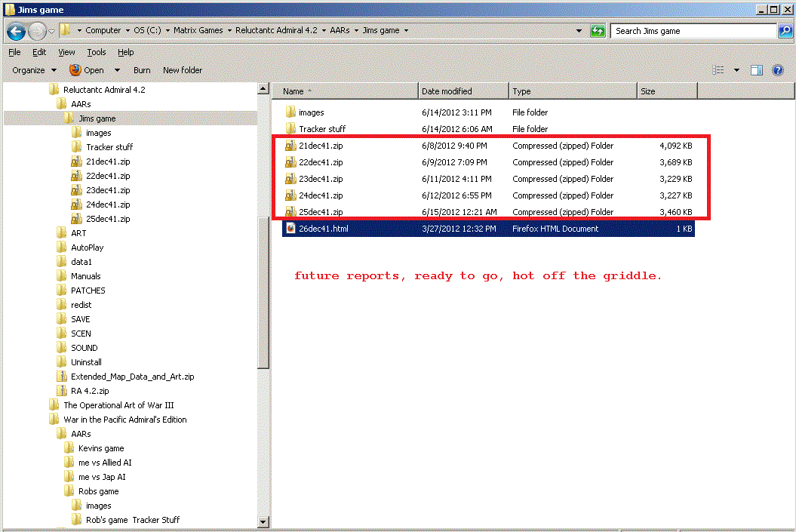
Task: Click the Forward navigation arrow button
Action: 37,32
